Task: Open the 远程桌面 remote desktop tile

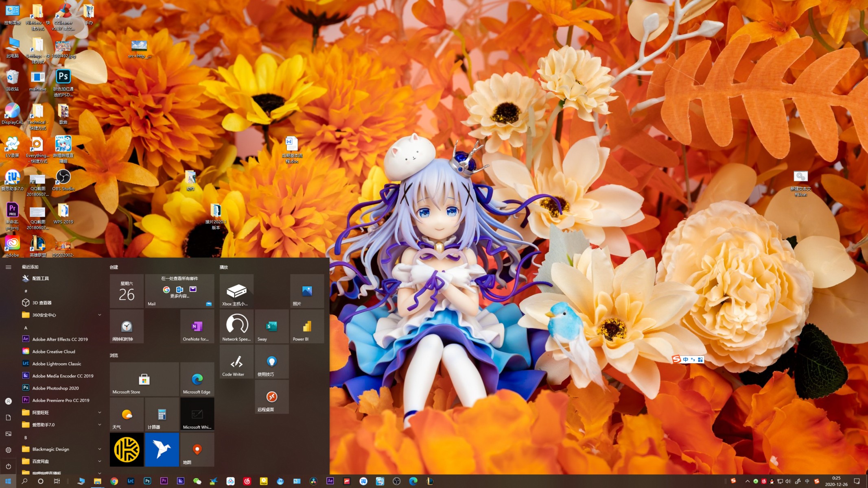Action: click(272, 397)
